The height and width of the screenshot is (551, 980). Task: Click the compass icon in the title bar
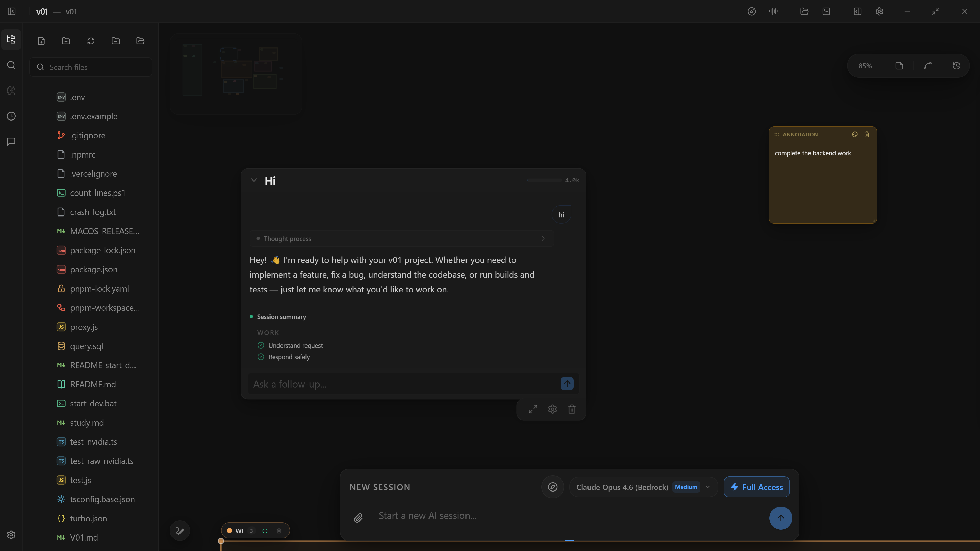click(x=751, y=11)
